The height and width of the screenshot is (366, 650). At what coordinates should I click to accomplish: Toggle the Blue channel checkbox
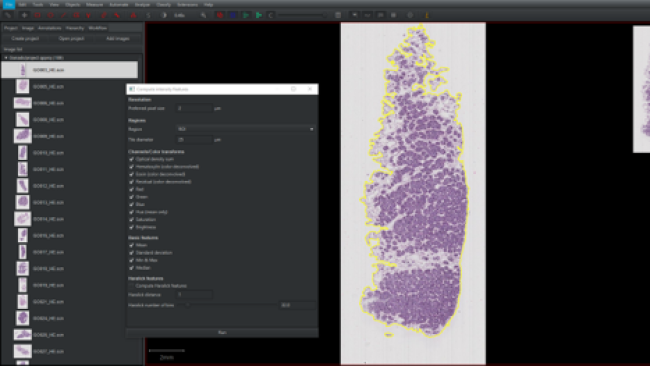[131, 204]
